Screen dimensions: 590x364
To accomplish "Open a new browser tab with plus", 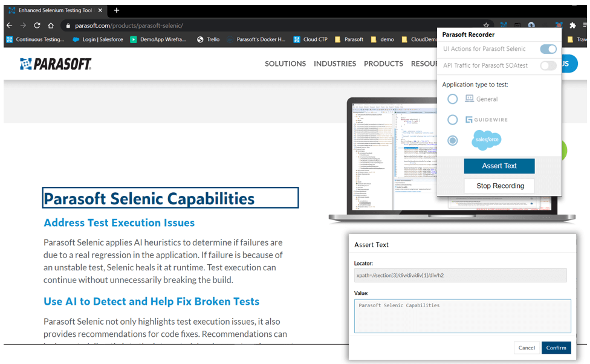I will 117,10.
